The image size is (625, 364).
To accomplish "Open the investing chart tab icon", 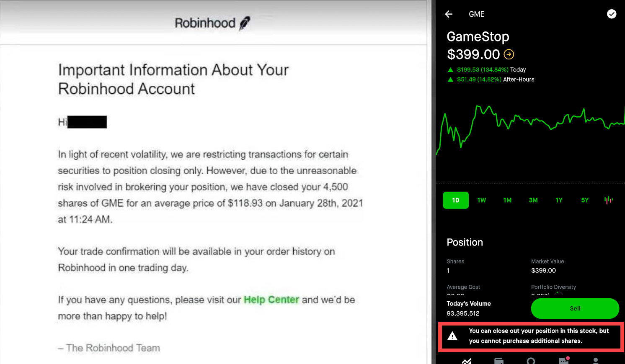I will [x=467, y=361].
